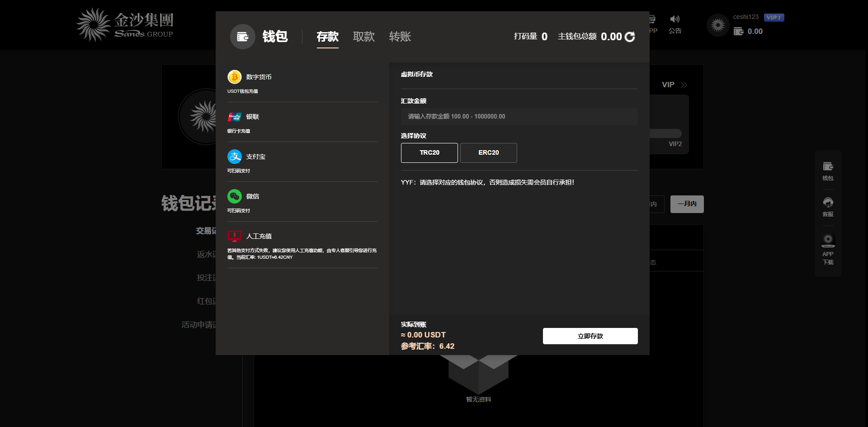Switch to the transfer tab
The width and height of the screenshot is (868, 427).
400,37
